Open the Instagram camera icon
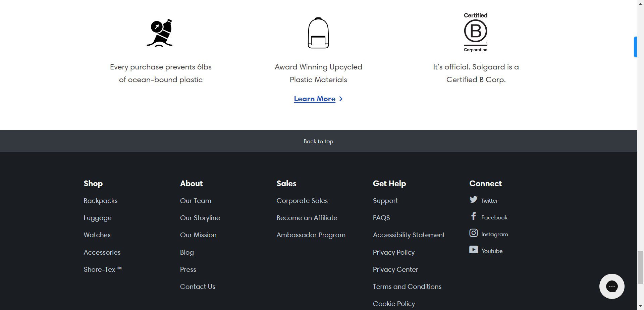Viewport: 644px width, 310px height. point(473,233)
